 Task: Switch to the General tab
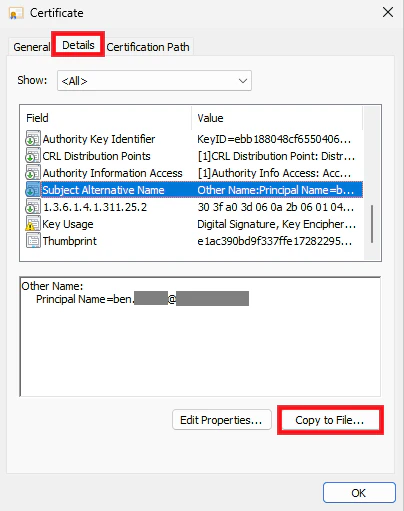(x=31, y=47)
